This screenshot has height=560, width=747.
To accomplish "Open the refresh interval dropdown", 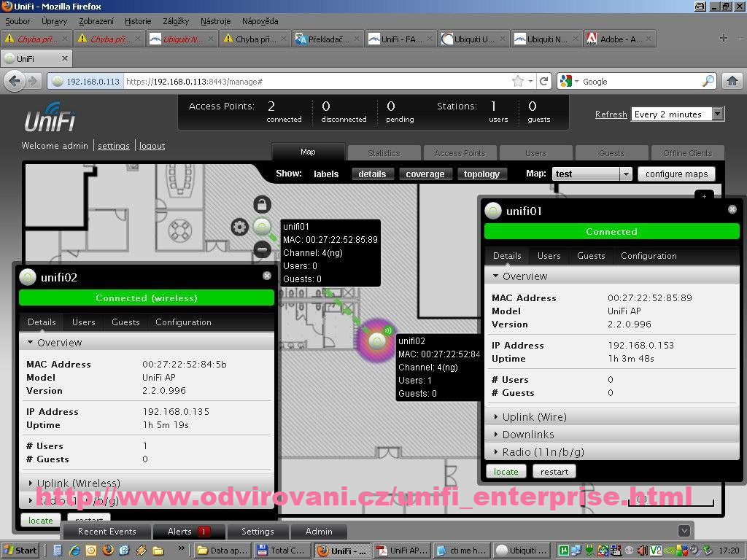I will tap(678, 114).
